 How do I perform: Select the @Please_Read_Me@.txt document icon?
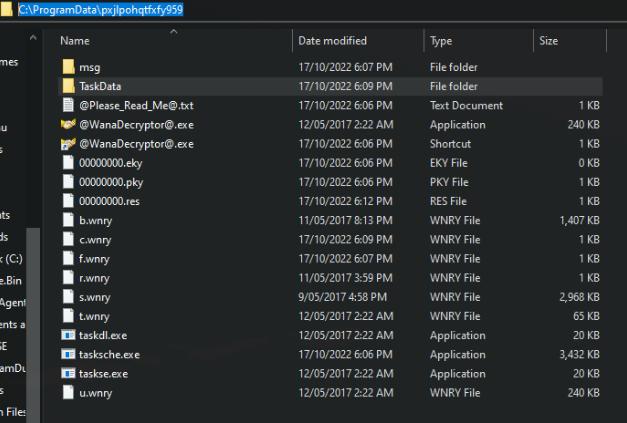[68, 105]
